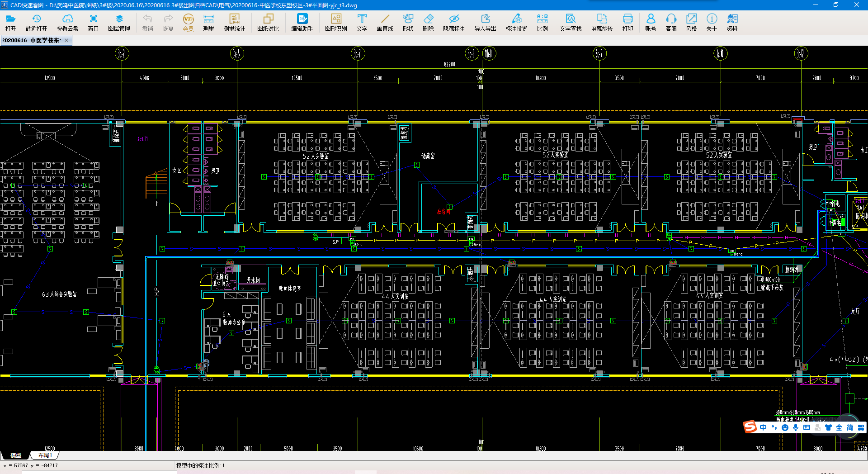
Task: Toggle simplified Chinese via 简 button
Action: point(850,427)
